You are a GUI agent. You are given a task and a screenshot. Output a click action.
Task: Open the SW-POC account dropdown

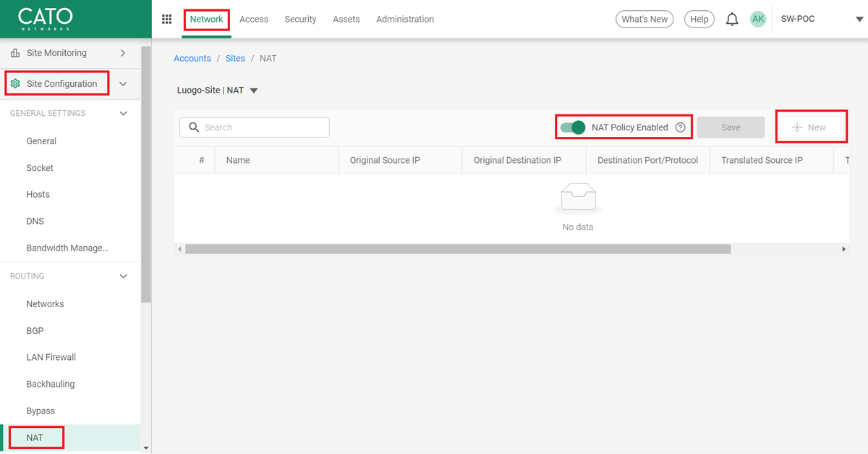[x=859, y=20]
